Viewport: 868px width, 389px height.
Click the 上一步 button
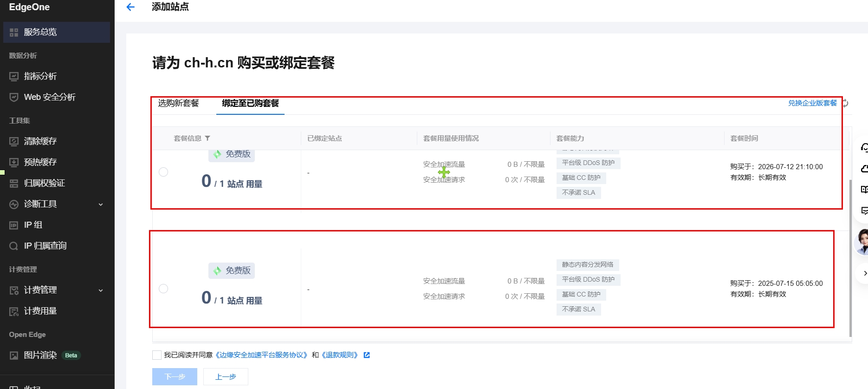coord(226,376)
